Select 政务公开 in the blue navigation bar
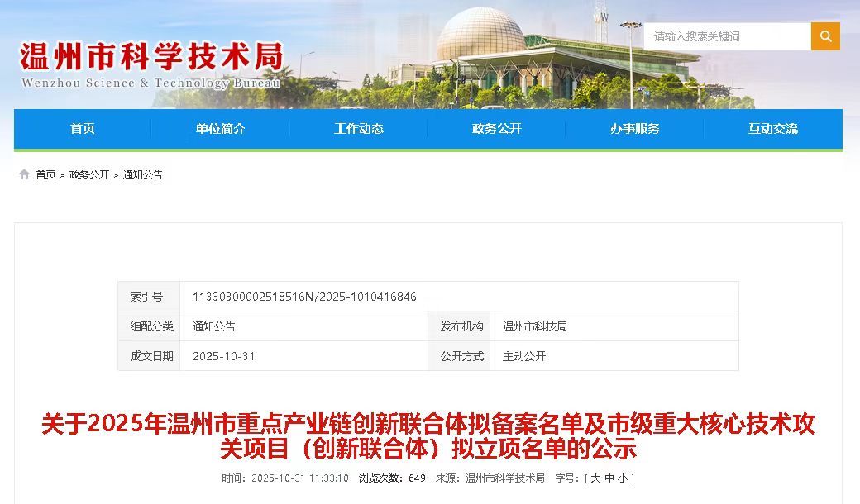This screenshot has height=504, width=860. pyautogui.click(x=497, y=129)
